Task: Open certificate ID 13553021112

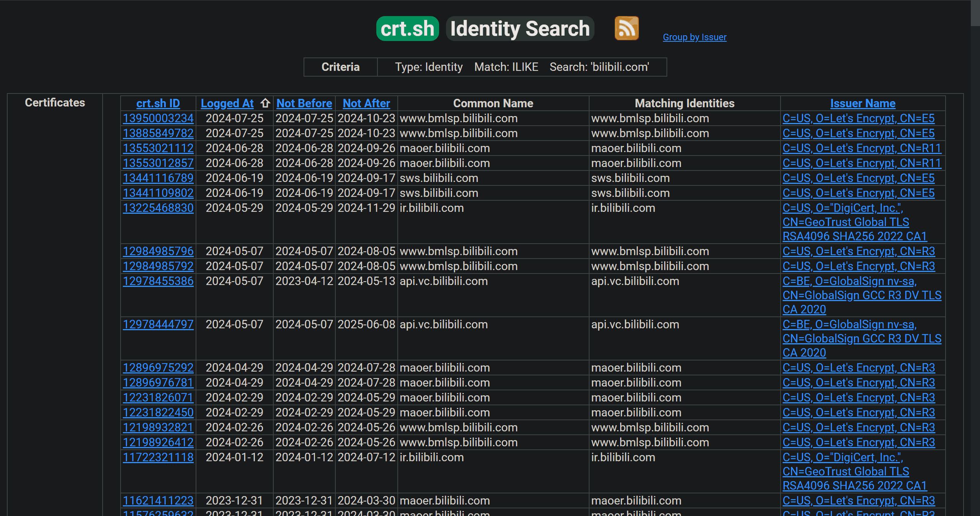Action: (158, 148)
